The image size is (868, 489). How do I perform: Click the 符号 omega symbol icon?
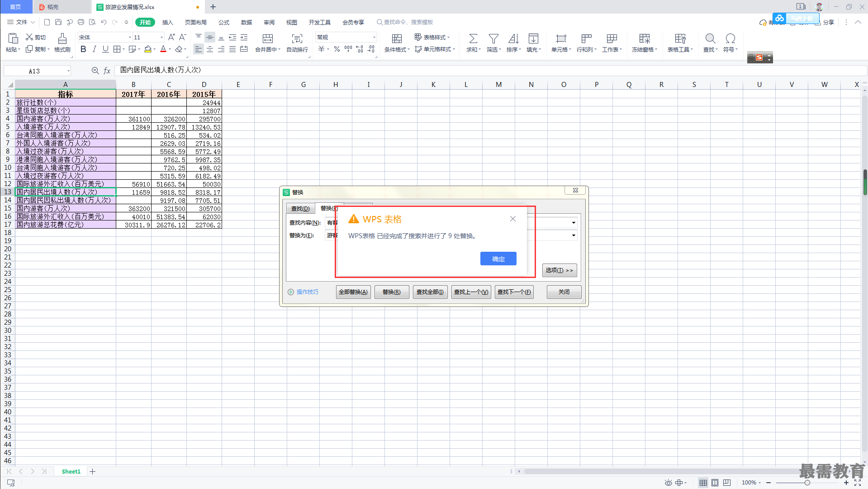click(730, 38)
